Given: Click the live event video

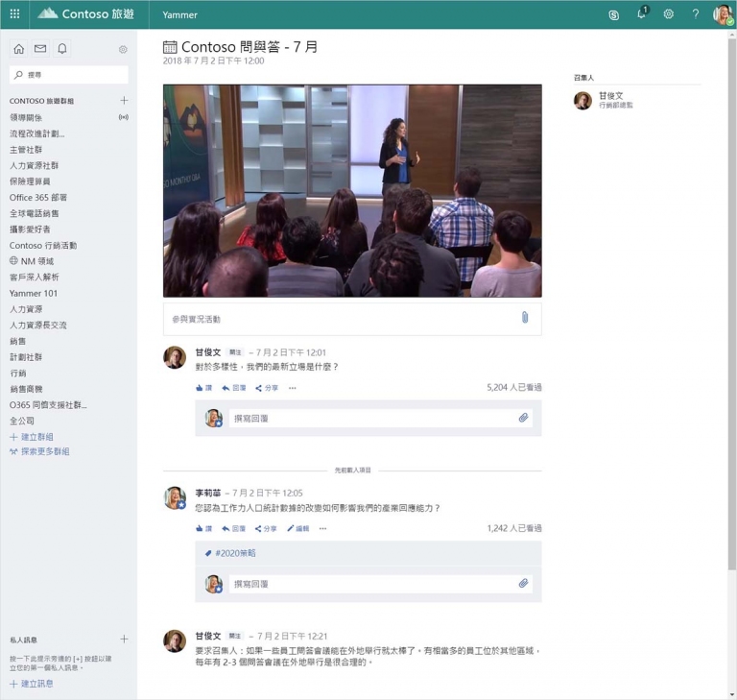Looking at the screenshot, I should point(352,190).
